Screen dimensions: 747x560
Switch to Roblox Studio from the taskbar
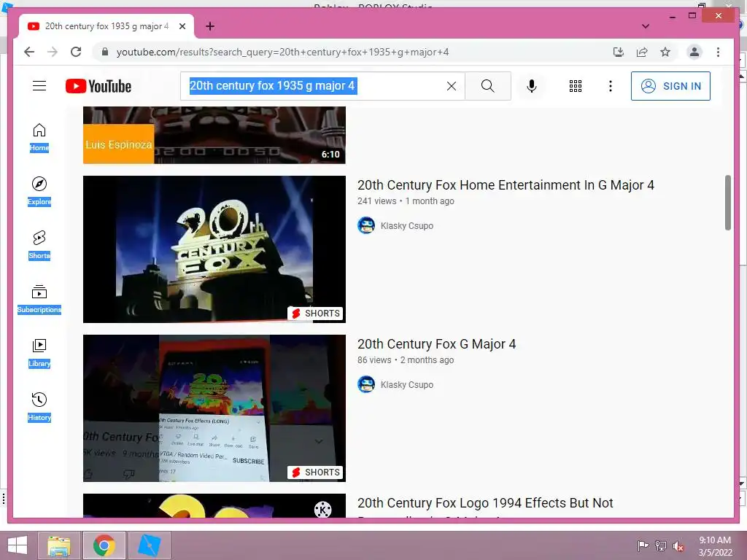point(149,545)
